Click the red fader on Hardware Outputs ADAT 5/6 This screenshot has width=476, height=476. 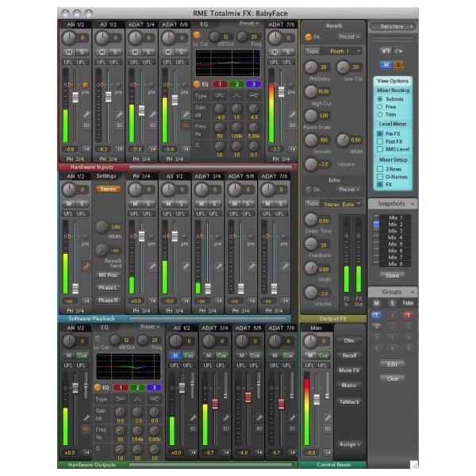coord(248,397)
